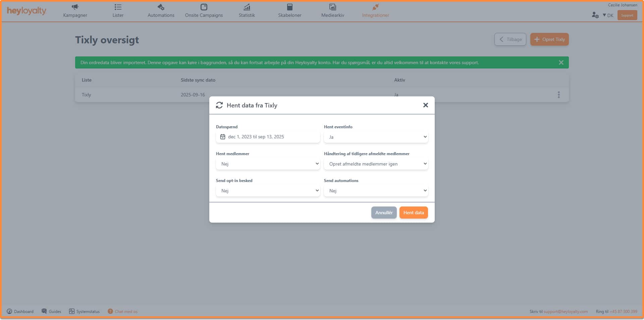
Task: Open Onsite Campaigns in the navigation
Action: (x=204, y=11)
